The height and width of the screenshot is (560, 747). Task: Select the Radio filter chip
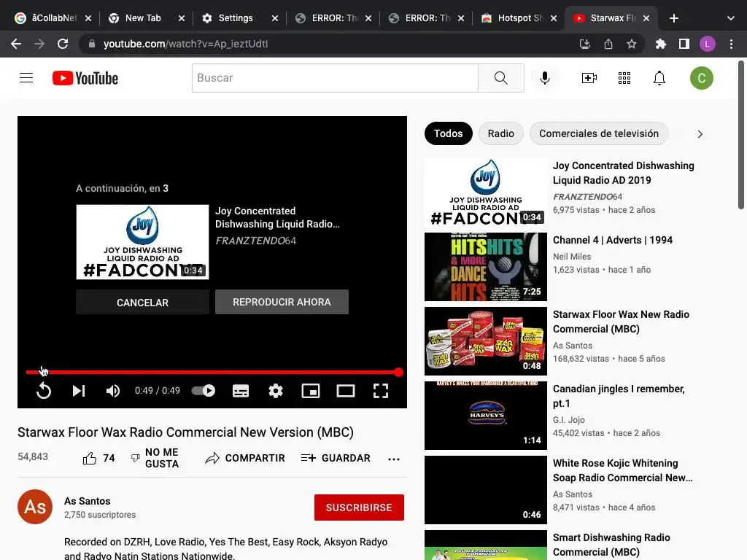[x=500, y=133]
